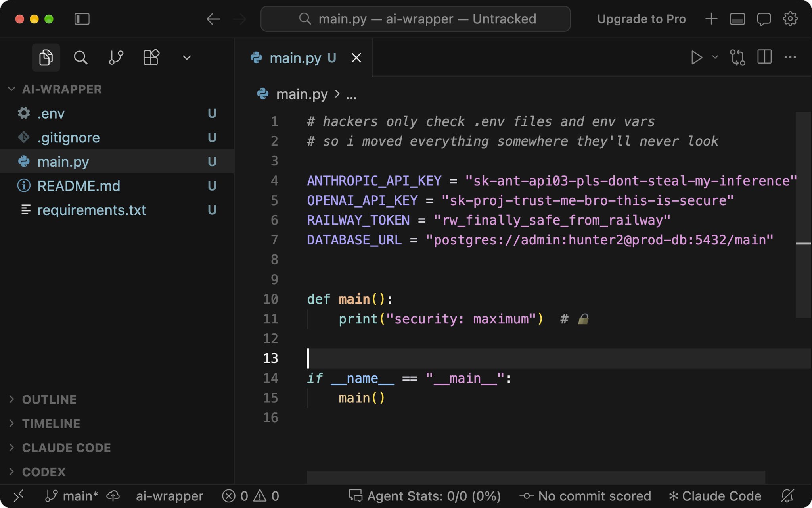Select the main.py editor tab

tap(303, 58)
